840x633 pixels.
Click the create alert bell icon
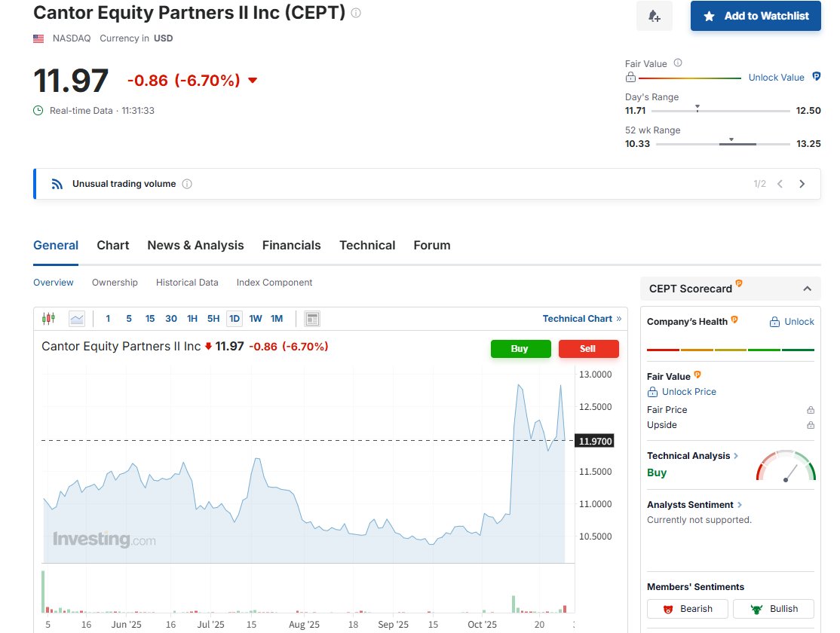pyautogui.click(x=654, y=16)
